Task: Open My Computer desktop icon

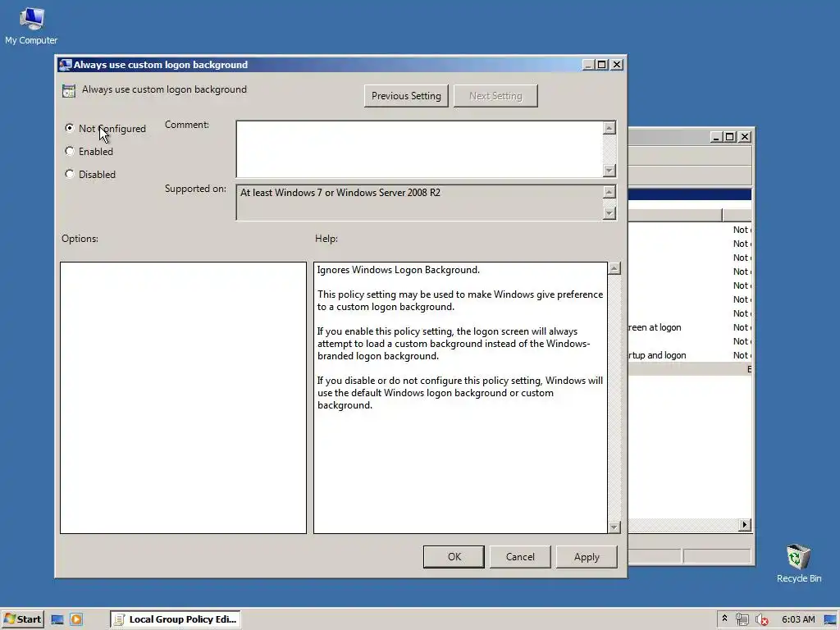Action: 31,25
